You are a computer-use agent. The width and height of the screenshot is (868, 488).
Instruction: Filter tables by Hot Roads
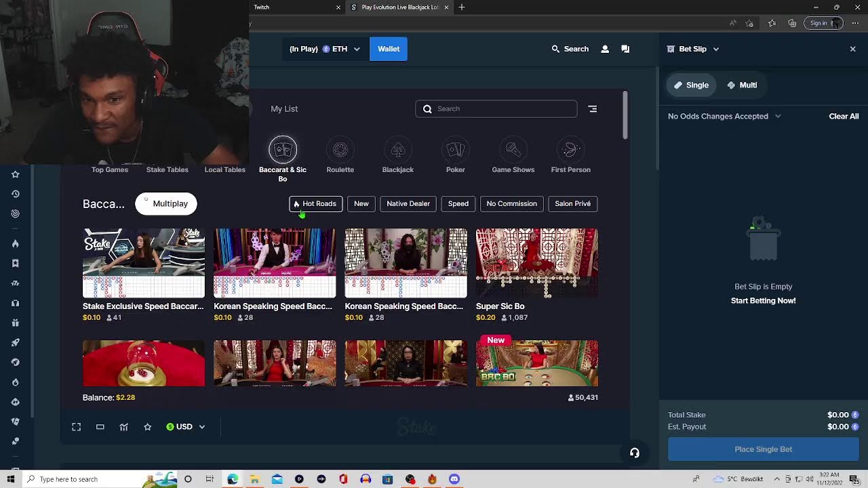tap(316, 204)
